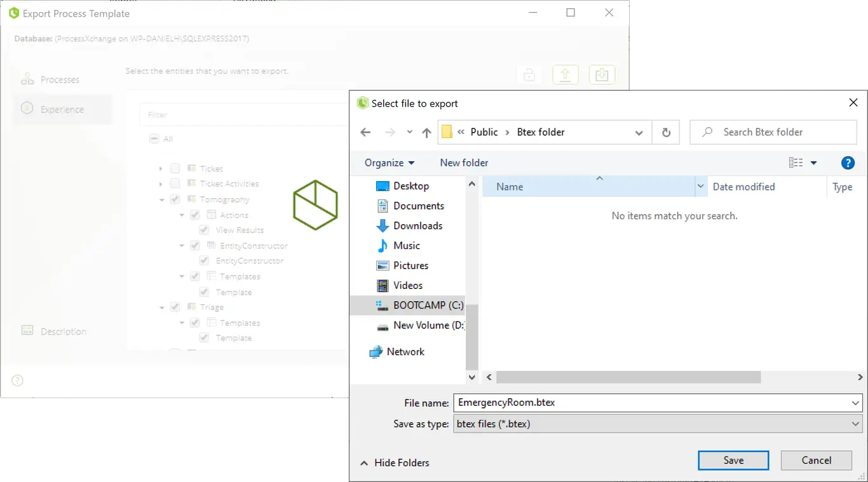Uncheck the Actions checkbox

tap(195, 215)
